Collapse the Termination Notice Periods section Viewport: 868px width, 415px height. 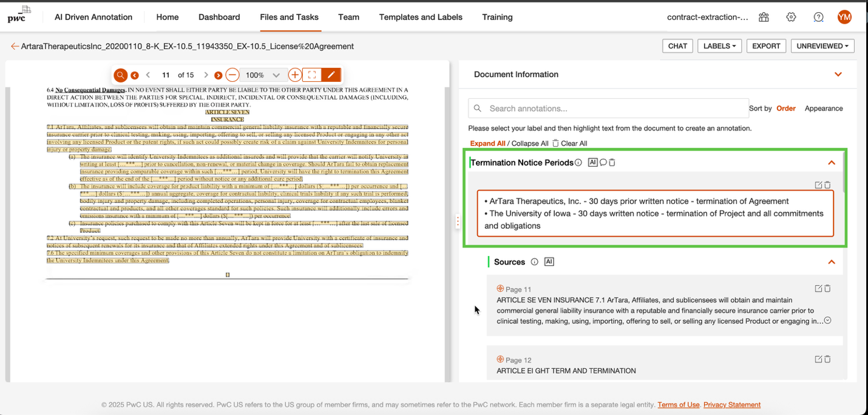pyautogui.click(x=831, y=162)
